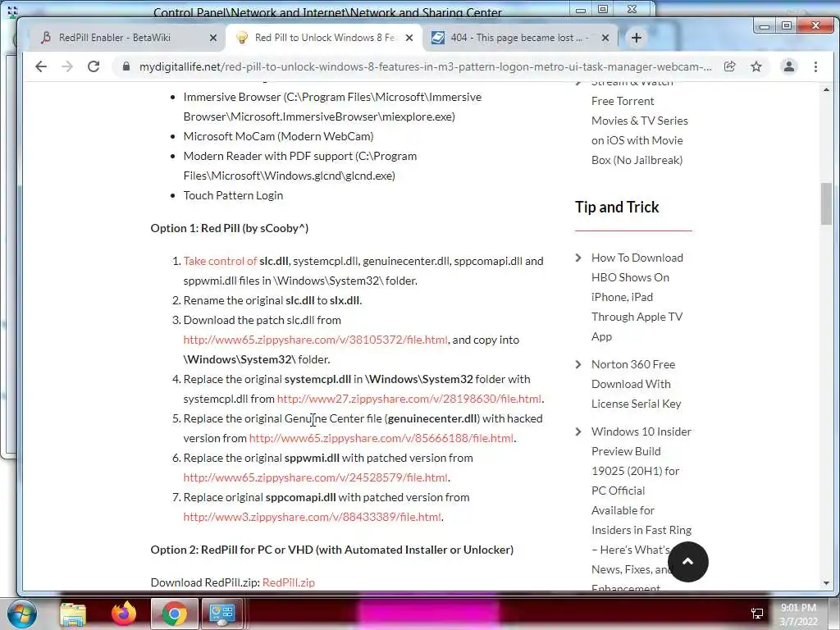840x630 pixels.
Task: Bookmark this page with the star icon
Action: [756, 66]
